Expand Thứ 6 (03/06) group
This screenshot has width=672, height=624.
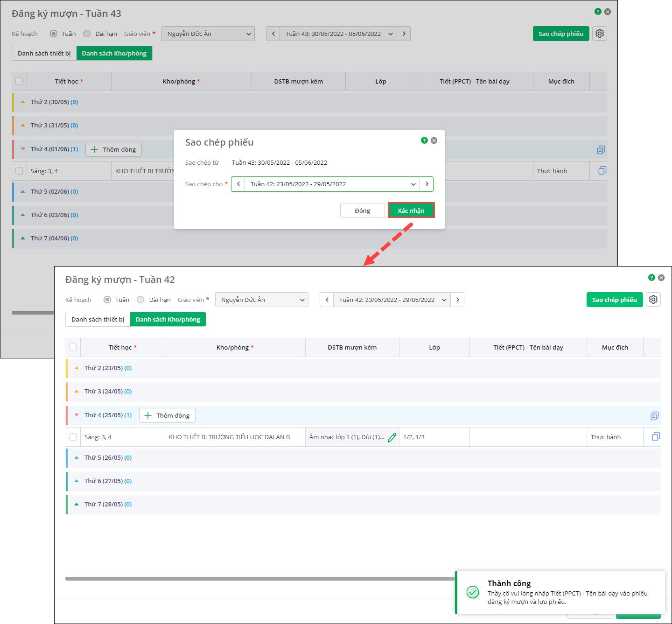[23, 215]
